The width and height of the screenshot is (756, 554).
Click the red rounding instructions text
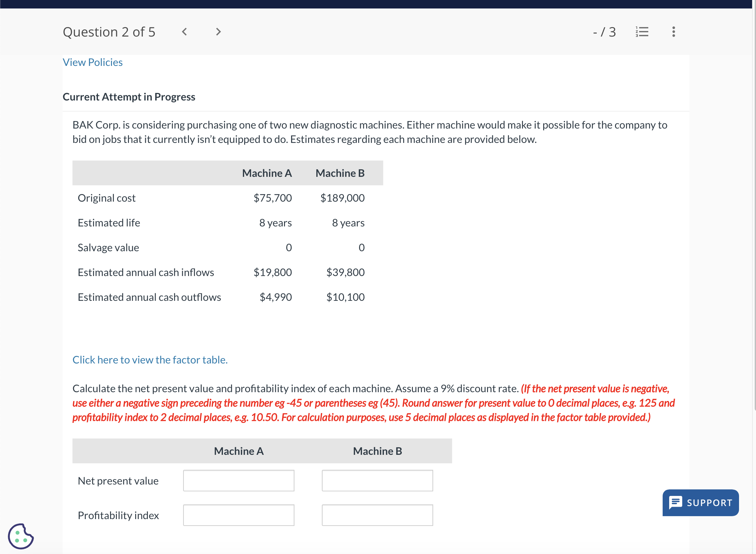[x=373, y=403]
